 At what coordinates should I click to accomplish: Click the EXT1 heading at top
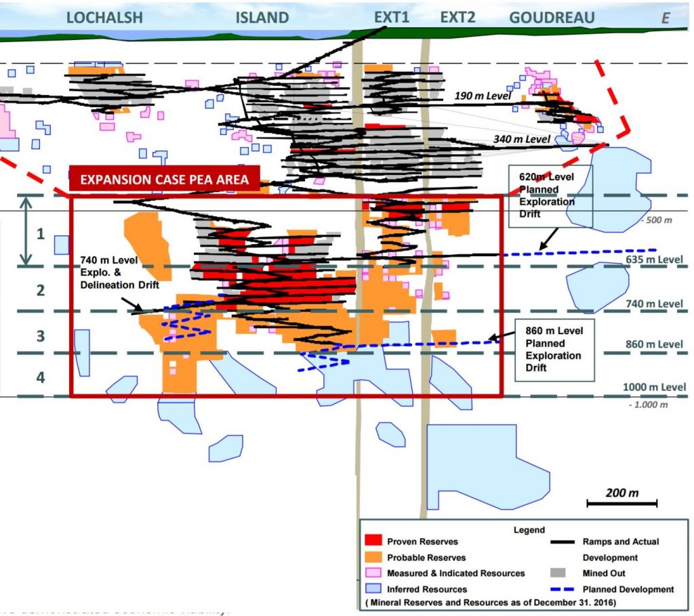[x=392, y=18]
